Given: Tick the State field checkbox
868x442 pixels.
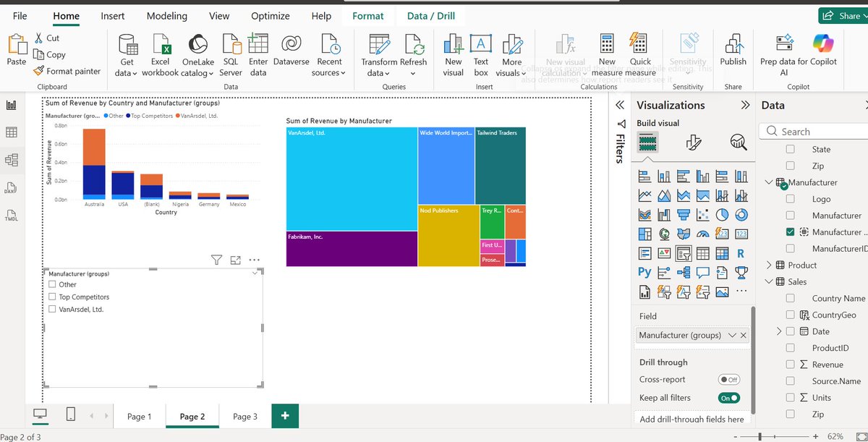Looking at the screenshot, I should 790,149.
